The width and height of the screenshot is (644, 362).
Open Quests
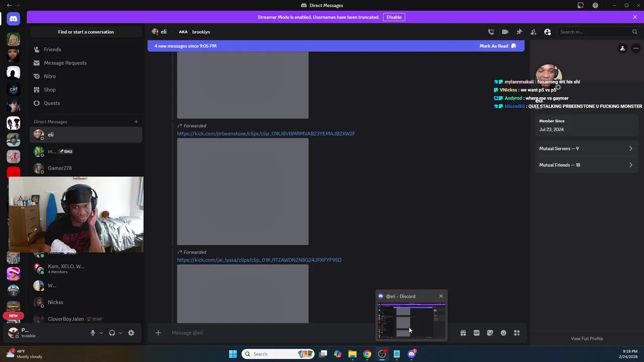pos(86,103)
